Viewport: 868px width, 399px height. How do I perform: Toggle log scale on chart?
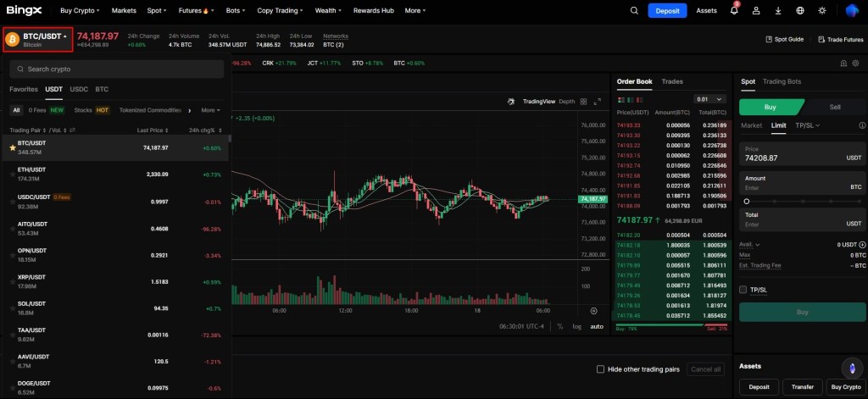click(x=576, y=326)
